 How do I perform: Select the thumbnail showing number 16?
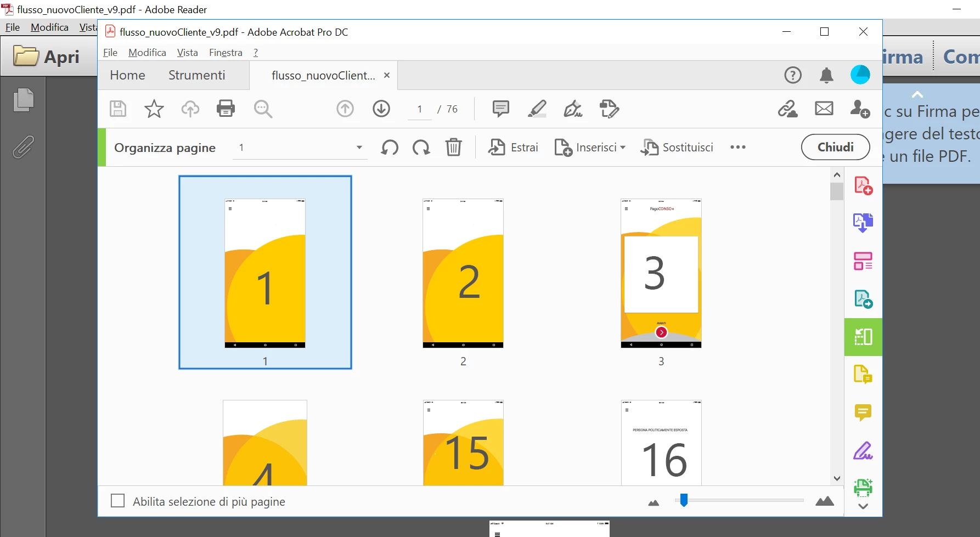[x=661, y=443]
